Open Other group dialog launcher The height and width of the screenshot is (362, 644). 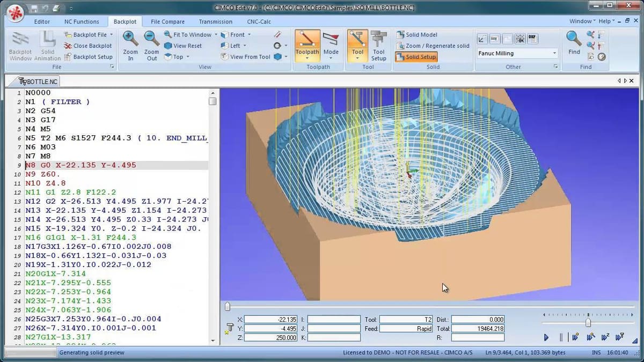555,67
